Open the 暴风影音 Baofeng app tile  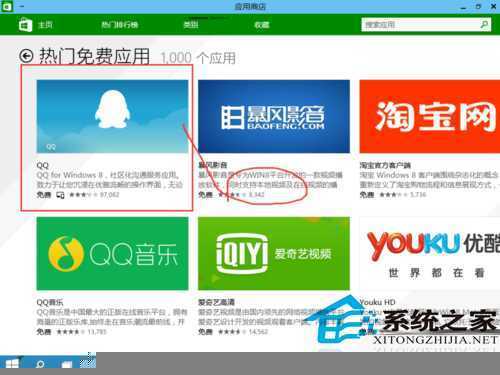tap(274, 116)
